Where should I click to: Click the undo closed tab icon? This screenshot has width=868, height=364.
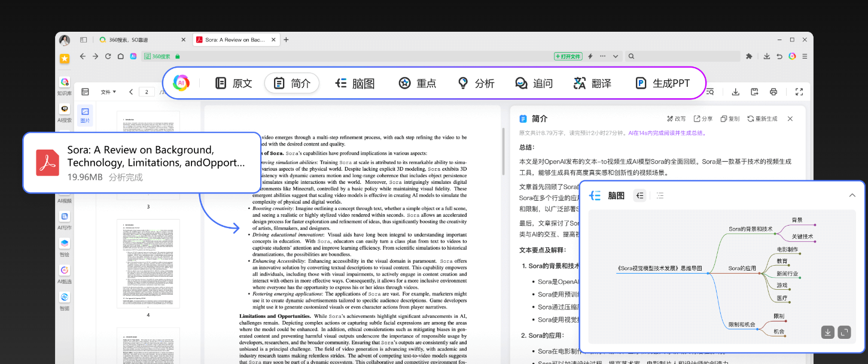coord(779,56)
